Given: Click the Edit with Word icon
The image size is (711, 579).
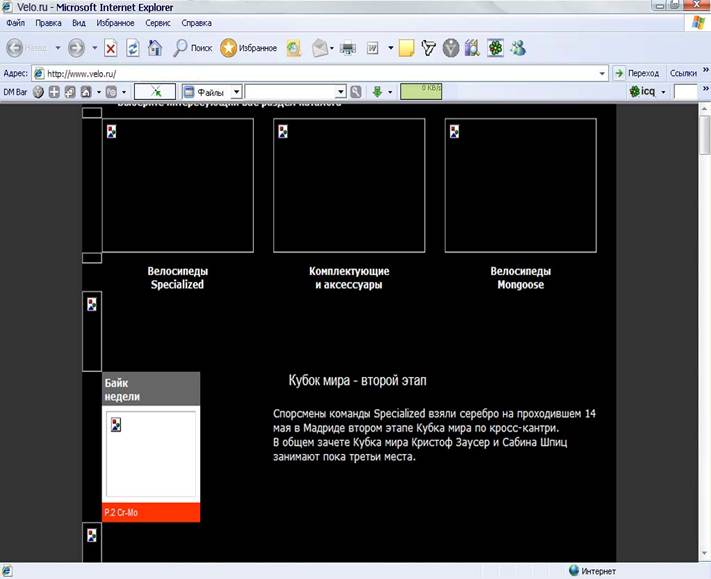Looking at the screenshot, I should [373, 48].
